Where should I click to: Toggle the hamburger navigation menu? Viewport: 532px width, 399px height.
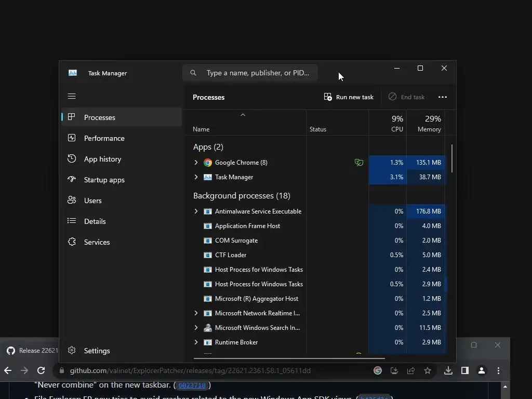click(72, 96)
